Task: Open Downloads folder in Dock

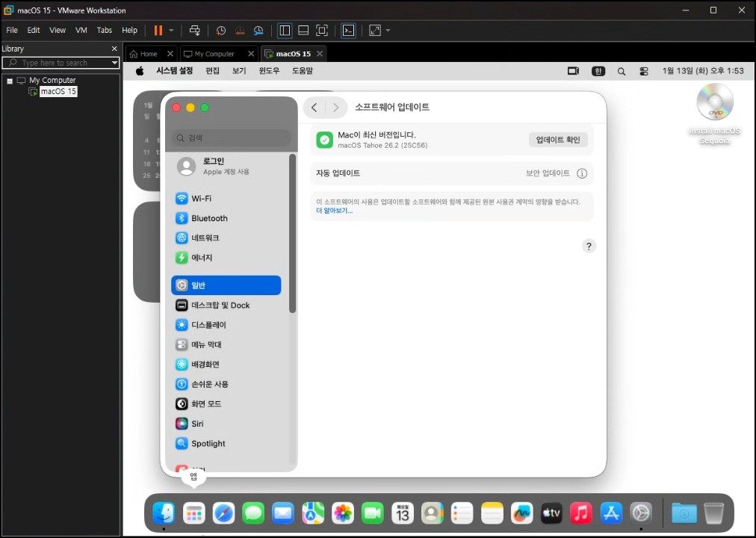Action: tap(684, 513)
